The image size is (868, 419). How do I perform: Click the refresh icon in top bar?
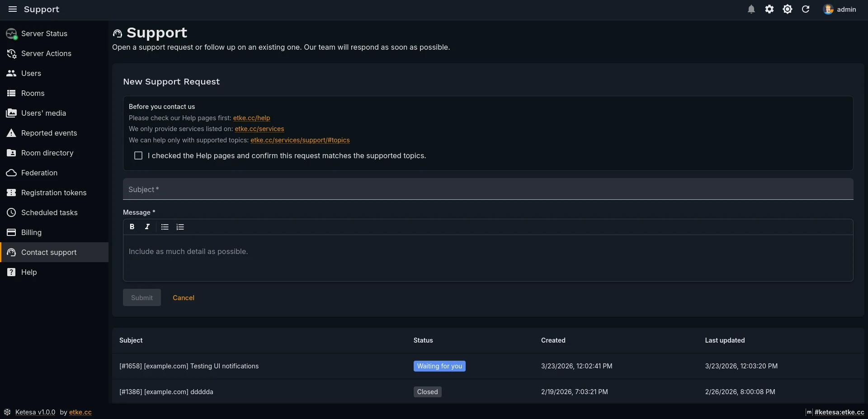(806, 9)
